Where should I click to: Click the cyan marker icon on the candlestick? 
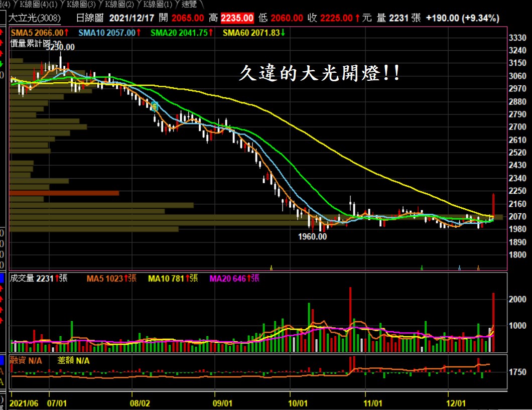tap(155, 106)
